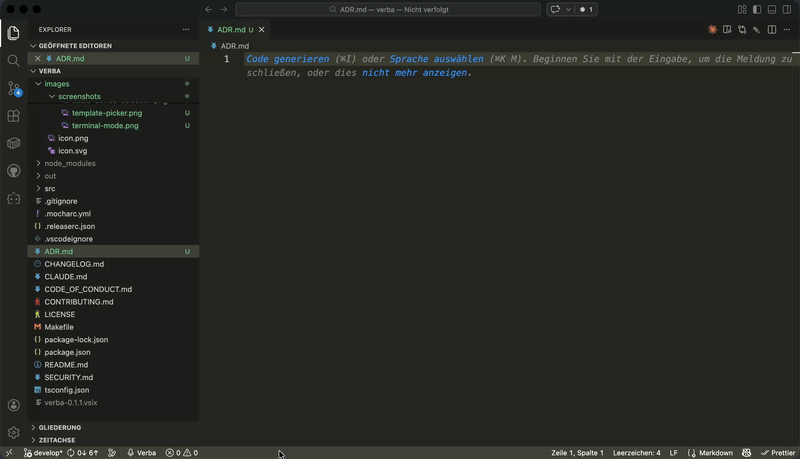
Task: Expand the GLIEDERUNG section
Action: (x=60, y=427)
